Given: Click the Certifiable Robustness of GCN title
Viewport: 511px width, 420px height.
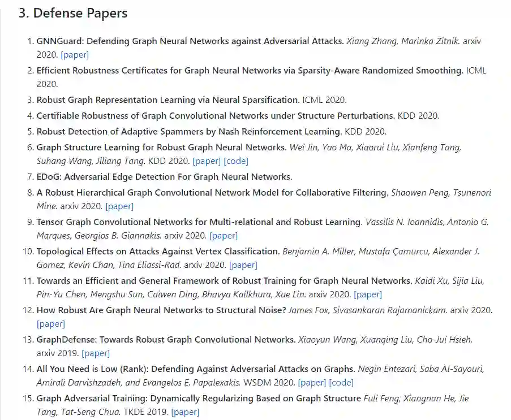Looking at the screenshot, I should pos(215,116).
